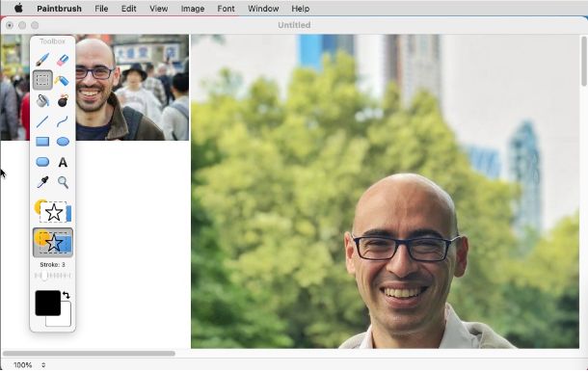
Task: Open the Apple menu
Action: pos(18,9)
